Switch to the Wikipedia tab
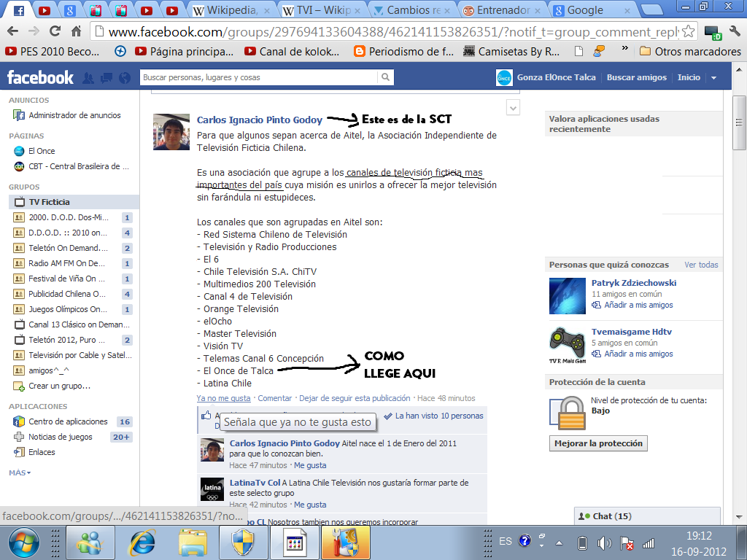 point(231,10)
